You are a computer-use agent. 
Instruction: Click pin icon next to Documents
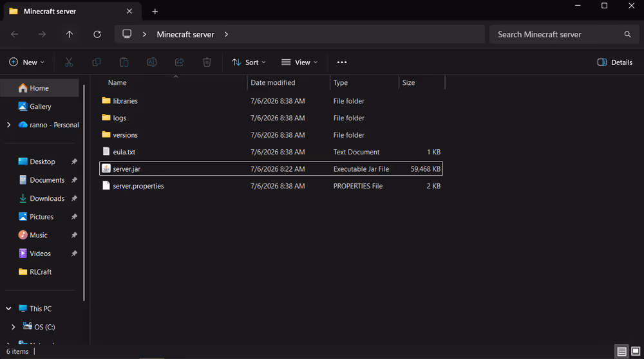pyautogui.click(x=74, y=179)
